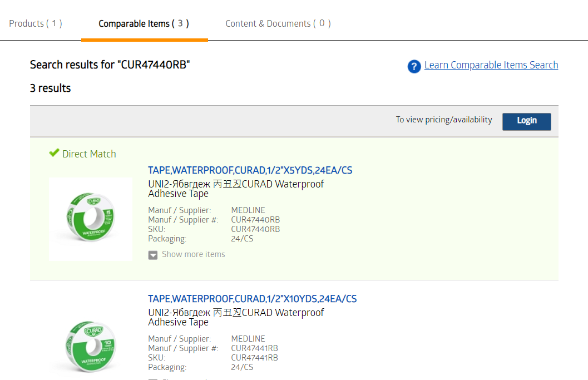
Task: Click the 5 yard tape roll thumbnail
Action: 90,219
